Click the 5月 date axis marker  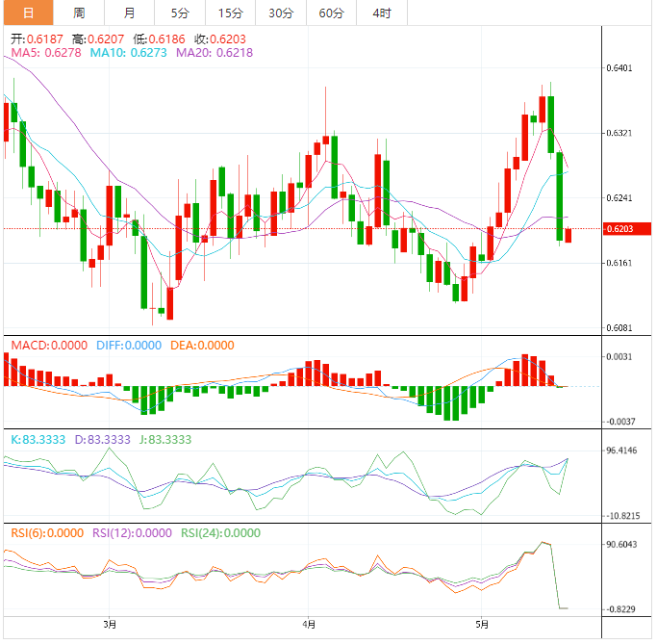482,625
